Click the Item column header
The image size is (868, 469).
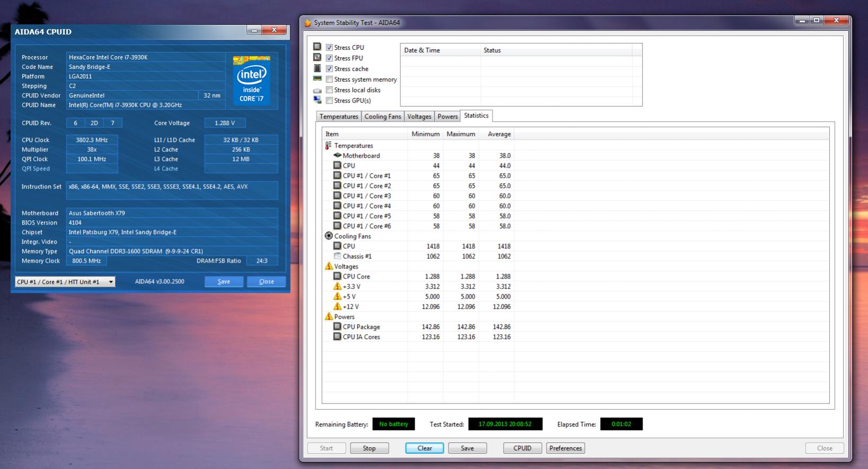pyautogui.click(x=365, y=134)
